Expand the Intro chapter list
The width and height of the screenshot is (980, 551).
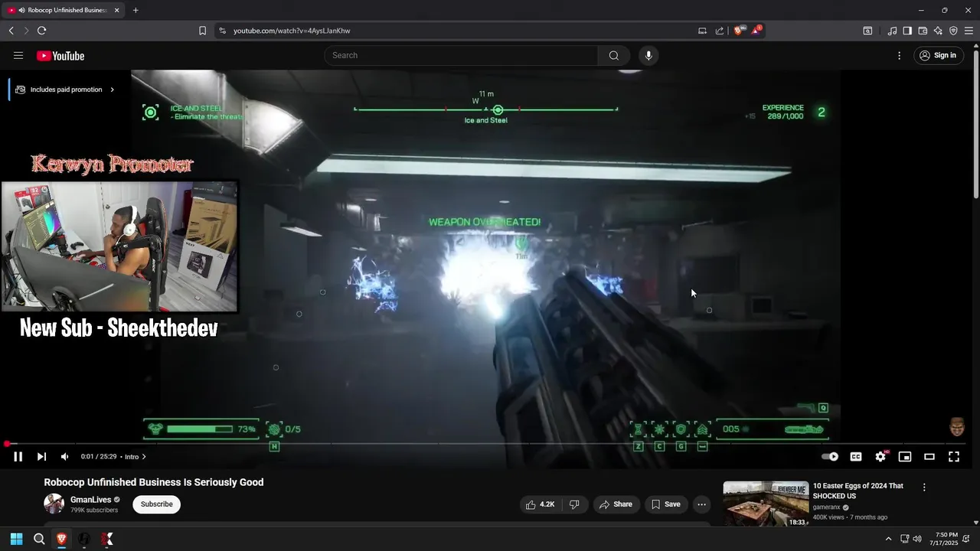point(135,457)
